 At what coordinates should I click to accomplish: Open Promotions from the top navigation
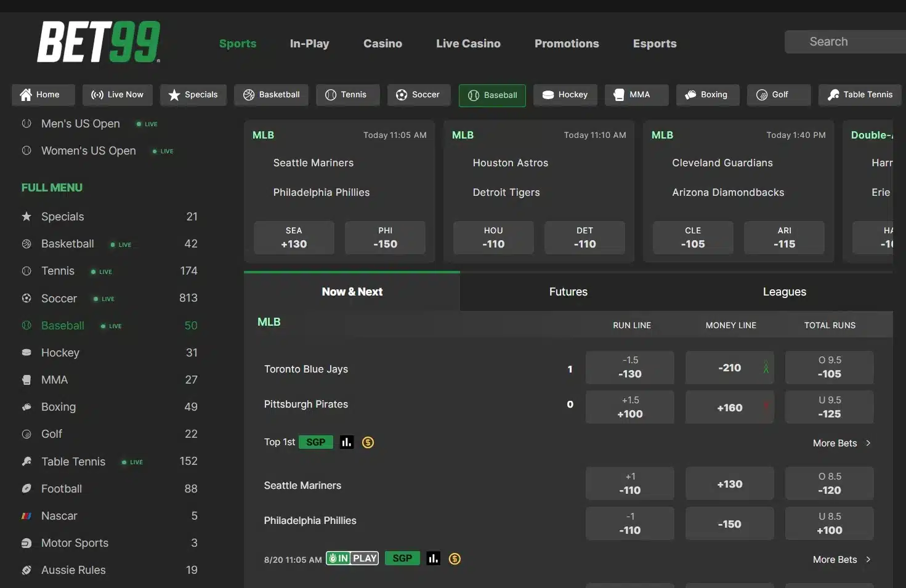567,44
